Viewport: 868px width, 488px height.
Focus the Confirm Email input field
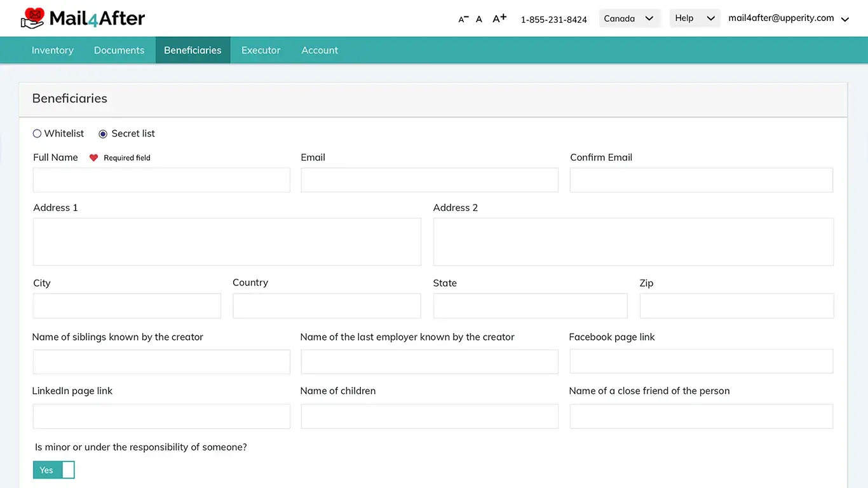coord(701,180)
